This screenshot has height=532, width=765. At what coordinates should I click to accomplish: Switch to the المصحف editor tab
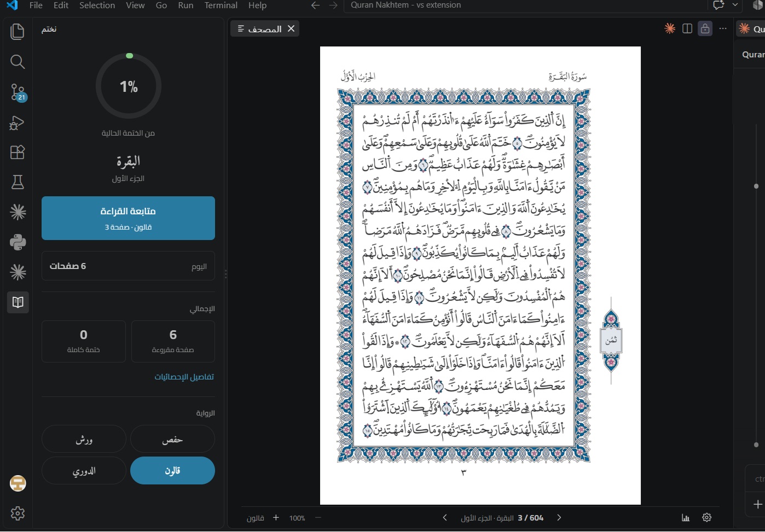click(265, 28)
